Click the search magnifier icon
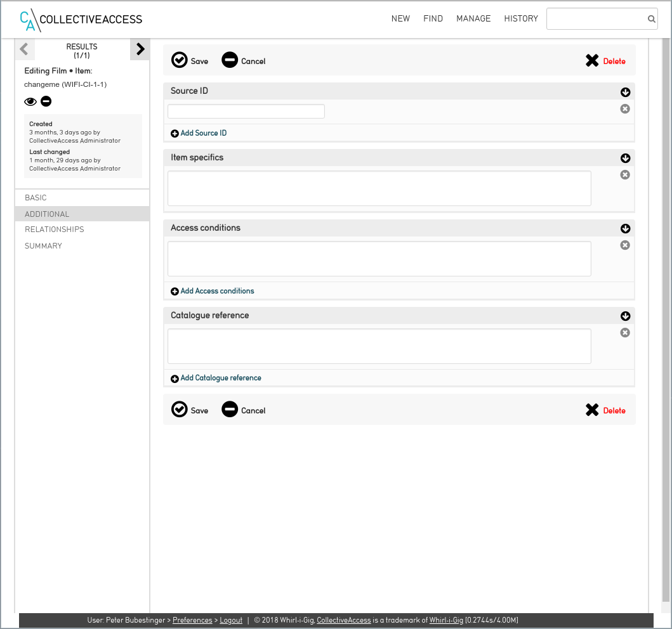Viewport: 672px width, 629px height. coord(651,19)
